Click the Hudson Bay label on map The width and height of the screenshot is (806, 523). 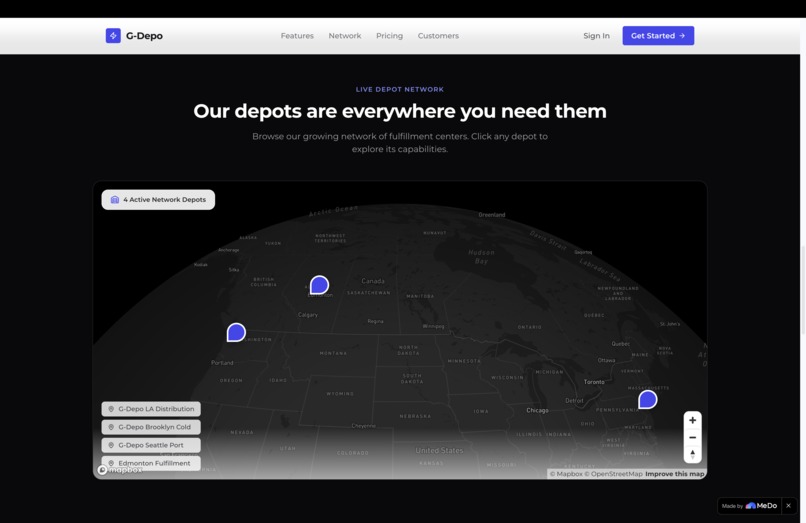[x=481, y=257]
